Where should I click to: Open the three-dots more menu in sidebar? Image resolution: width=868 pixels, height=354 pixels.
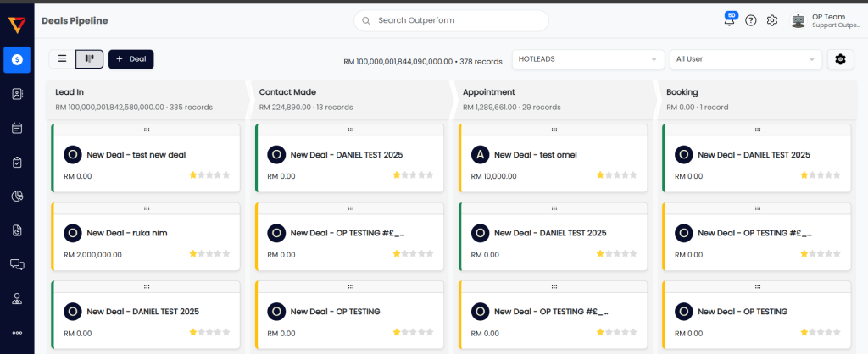17,332
